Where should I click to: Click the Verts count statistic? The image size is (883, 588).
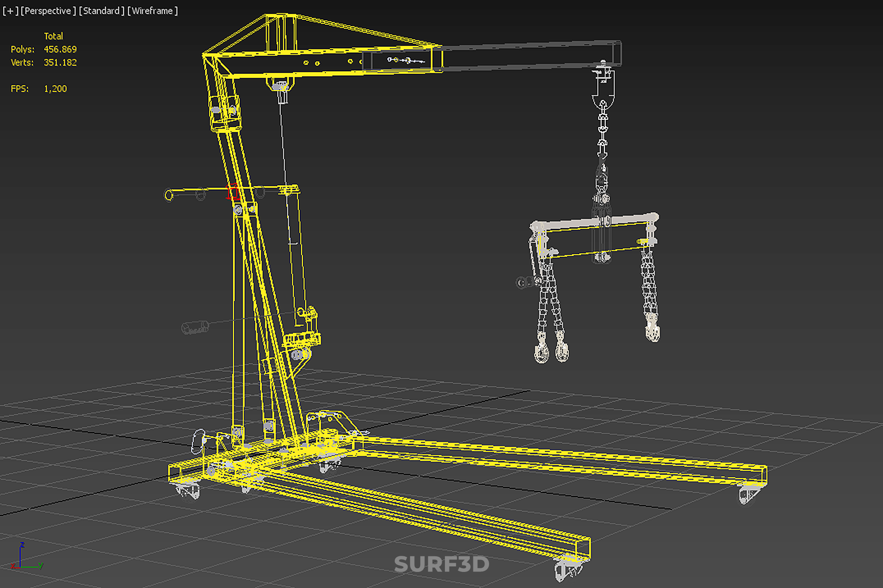[60, 62]
